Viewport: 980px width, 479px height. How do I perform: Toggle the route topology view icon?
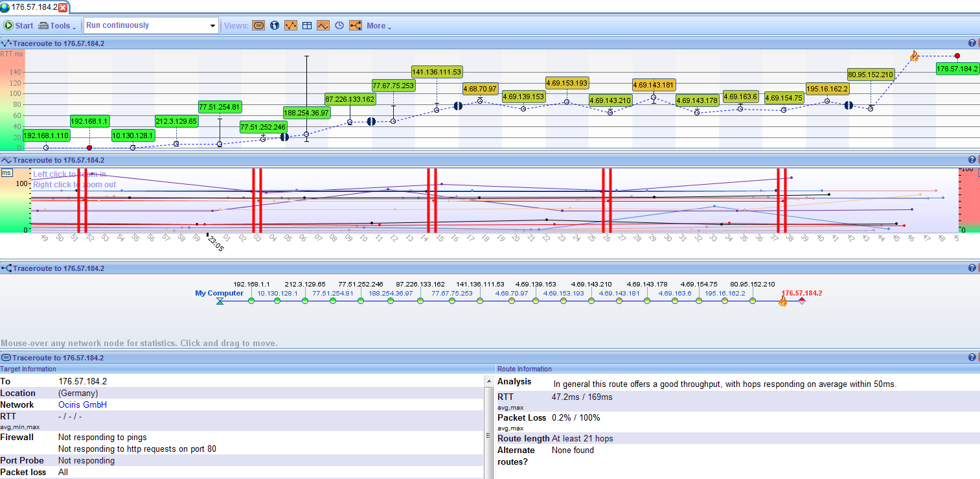point(356,26)
